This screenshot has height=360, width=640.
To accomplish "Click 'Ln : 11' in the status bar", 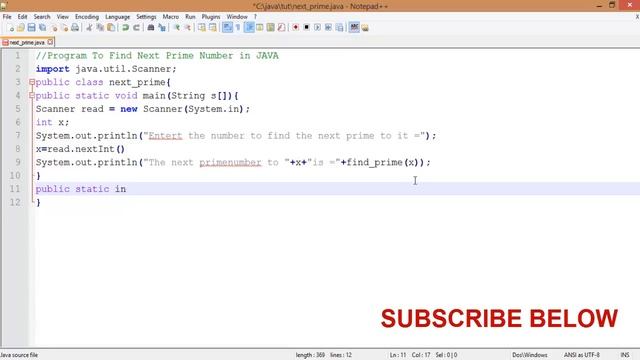I will 398,355.
